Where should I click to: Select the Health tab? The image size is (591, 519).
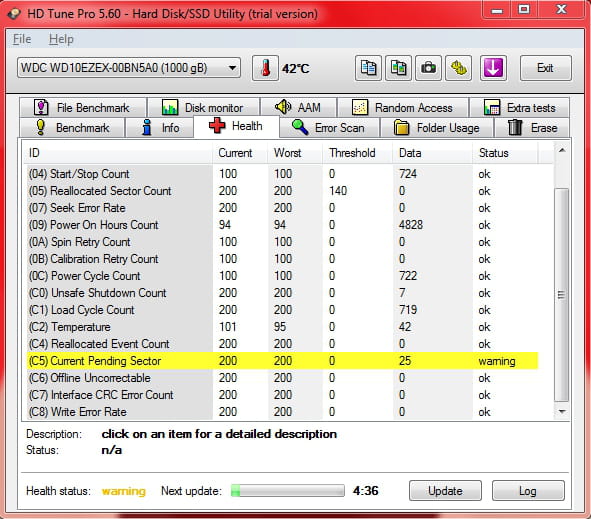pyautogui.click(x=236, y=126)
